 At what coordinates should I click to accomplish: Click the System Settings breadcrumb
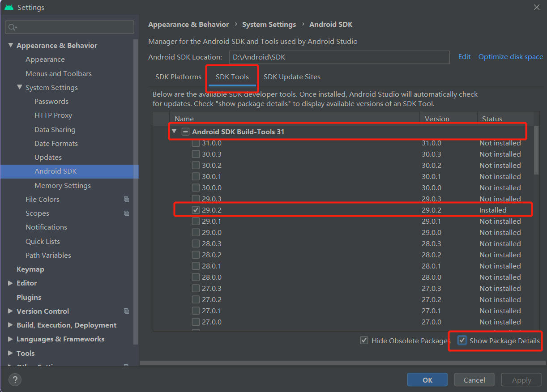[269, 25]
